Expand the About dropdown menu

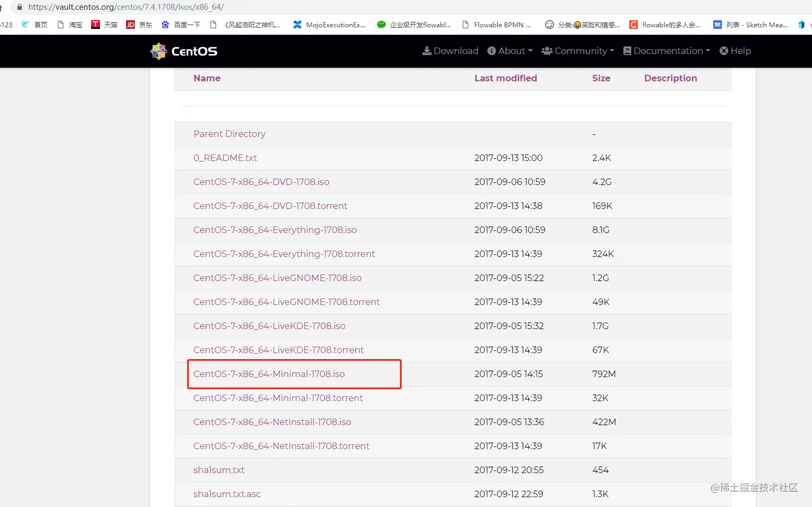click(x=510, y=51)
